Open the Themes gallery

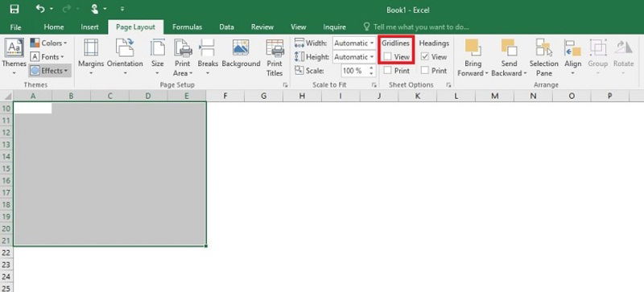tap(14, 57)
